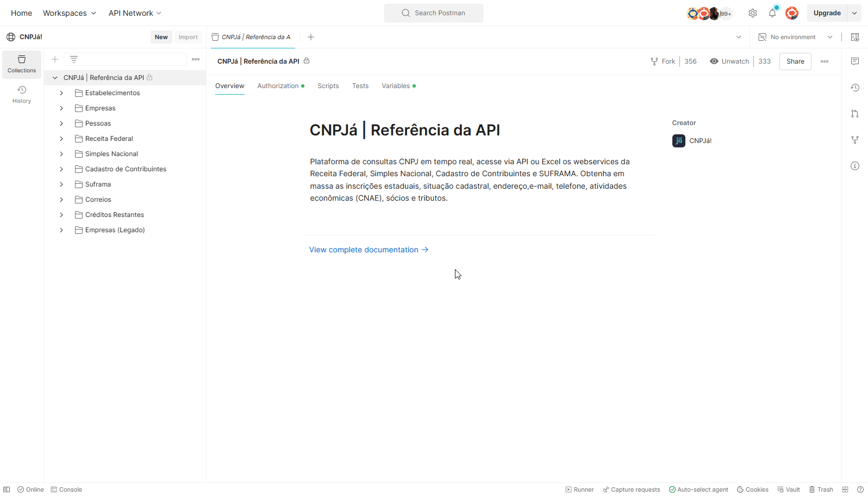Expand the Empresas (Legado) folder
Screen dimensions: 868x496
61,230
